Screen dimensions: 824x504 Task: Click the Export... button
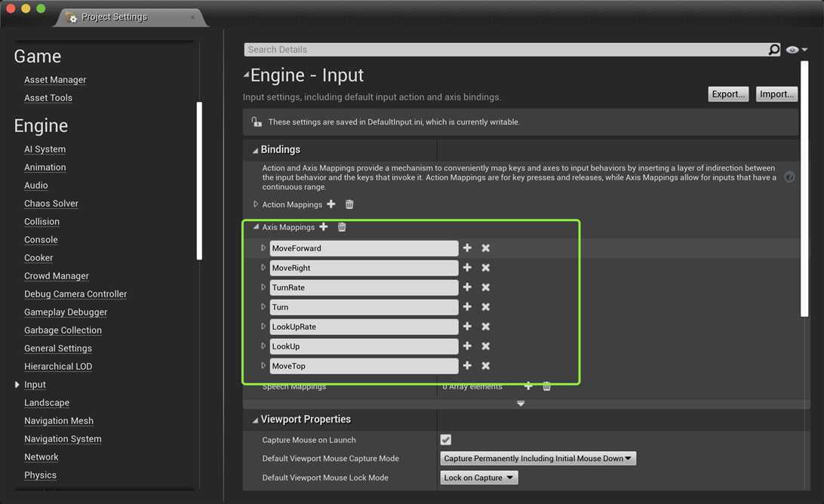[728, 94]
